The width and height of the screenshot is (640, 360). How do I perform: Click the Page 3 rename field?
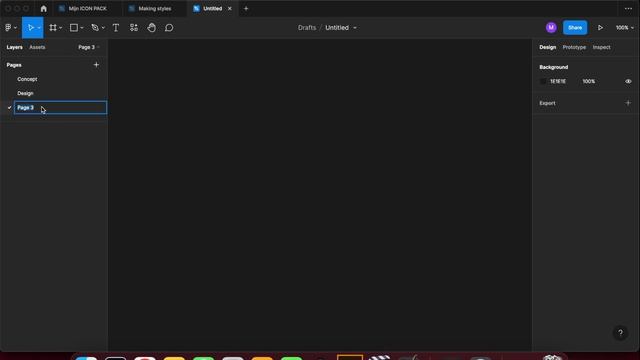[60, 108]
